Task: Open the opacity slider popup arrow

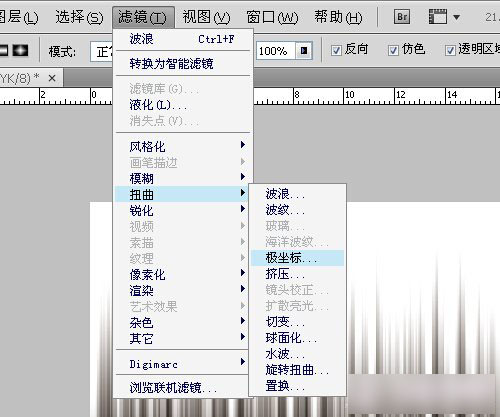Action: tap(304, 51)
